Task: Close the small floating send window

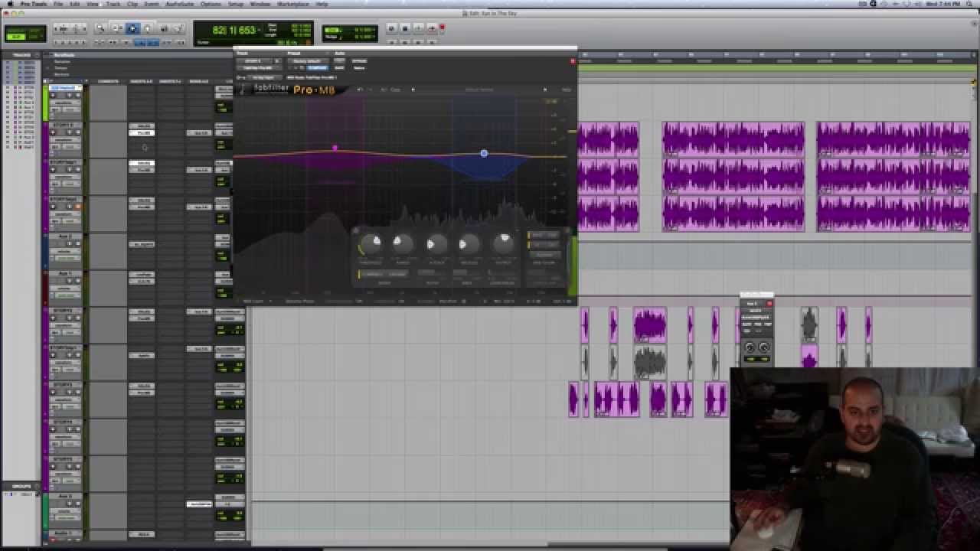Action: pyautogui.click(x=769, y=304)
